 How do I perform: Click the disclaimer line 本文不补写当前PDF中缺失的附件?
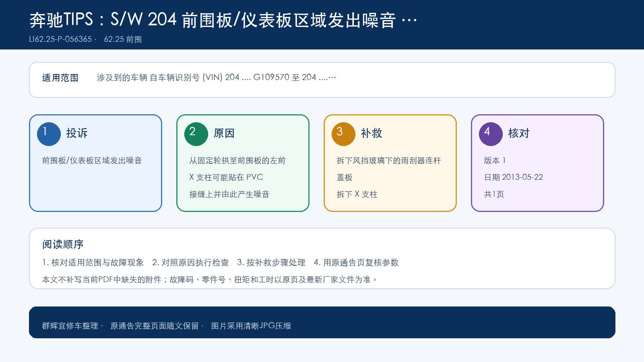point(210,280)
